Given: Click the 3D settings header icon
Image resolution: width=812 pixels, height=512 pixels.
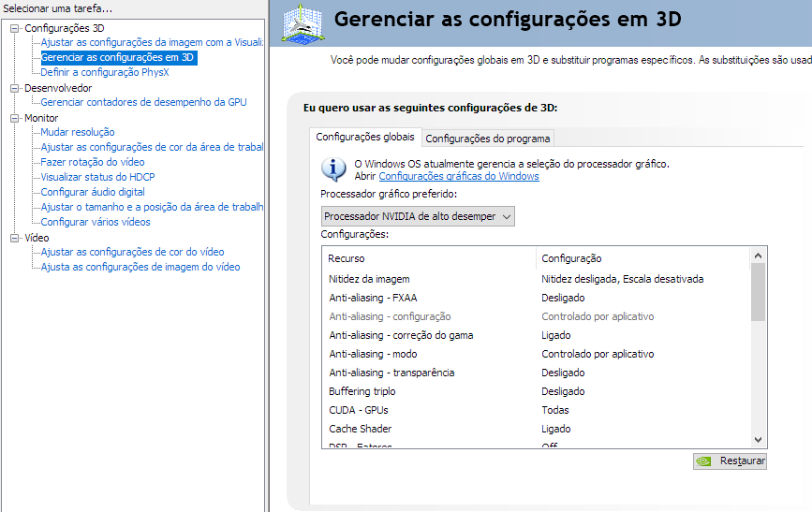Looking at the screenshot, I should [303, 23].
